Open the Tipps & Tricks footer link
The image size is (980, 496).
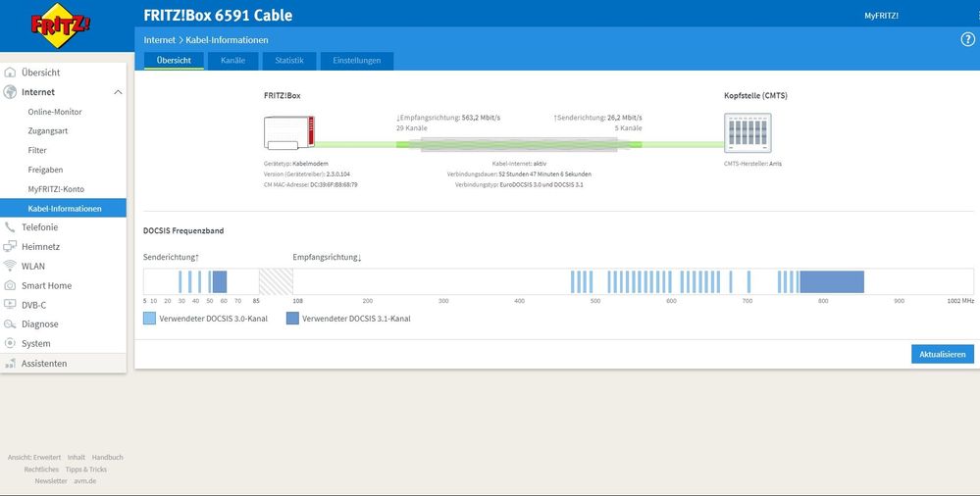[86, 470]
